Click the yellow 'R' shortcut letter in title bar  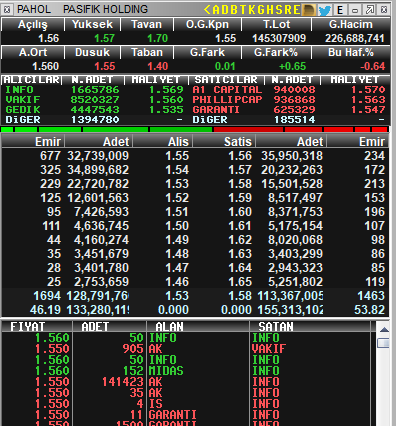coord(288,10)
